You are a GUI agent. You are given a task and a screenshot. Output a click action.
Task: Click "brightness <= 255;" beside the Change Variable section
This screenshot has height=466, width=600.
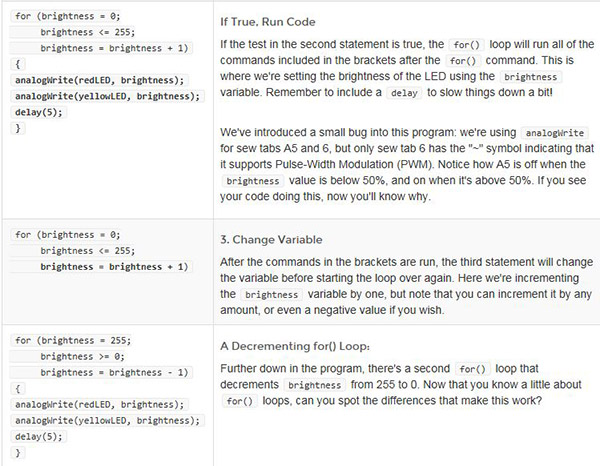point(86,251)
